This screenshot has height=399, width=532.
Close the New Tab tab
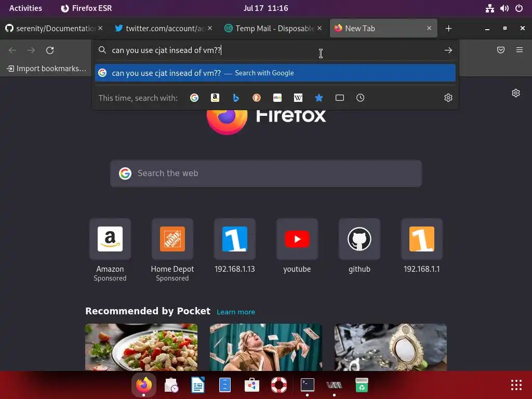[x=429, y=28]
